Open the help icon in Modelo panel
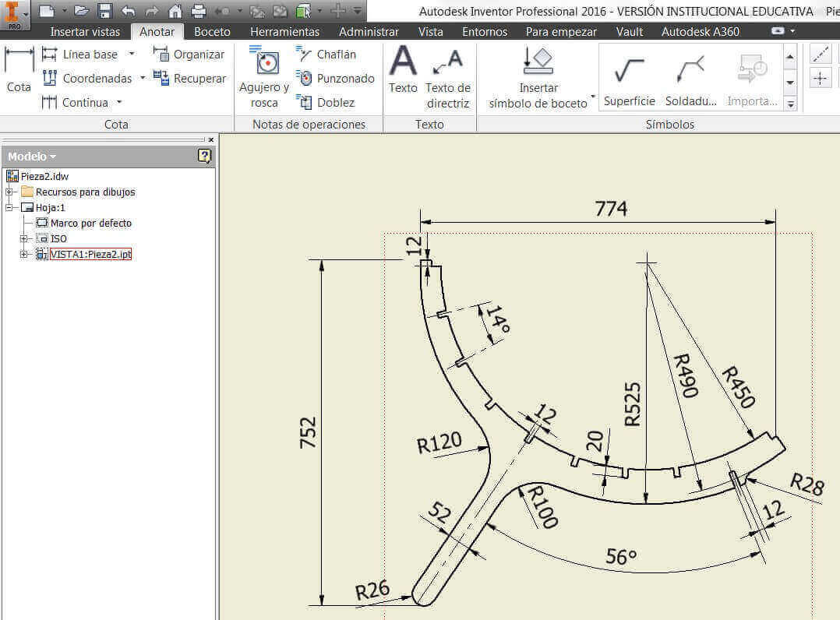Viewport: 840px width, 620px height. click(204, 156)
